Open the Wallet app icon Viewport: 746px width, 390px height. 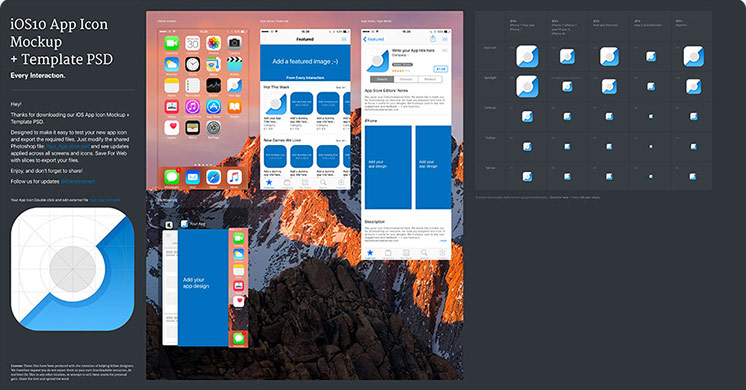click(x=192, y=127)
